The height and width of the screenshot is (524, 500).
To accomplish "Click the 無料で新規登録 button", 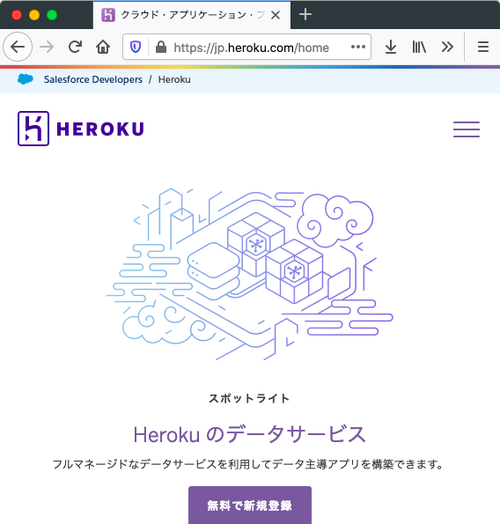I will coord(250,505).
